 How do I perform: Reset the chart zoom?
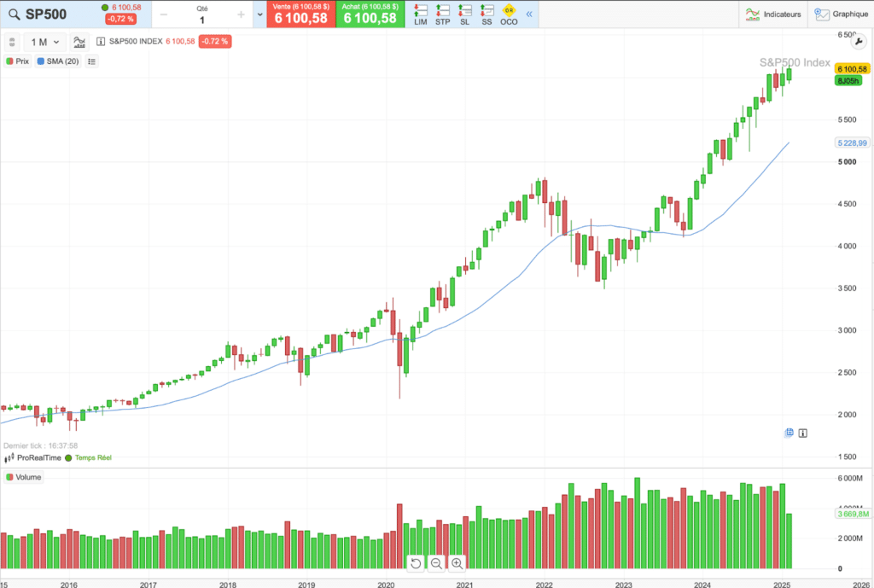[416, 563]
